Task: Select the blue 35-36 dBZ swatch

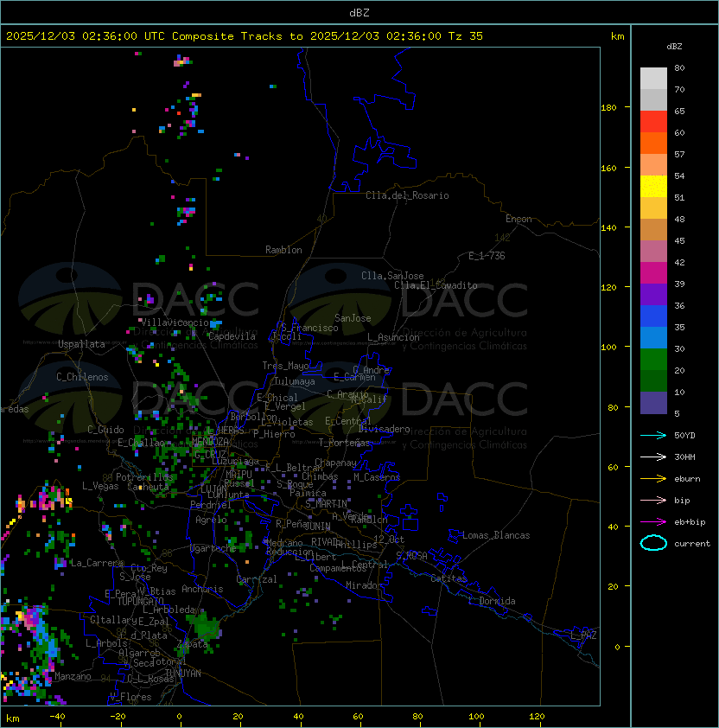Action: coord(653,316)
